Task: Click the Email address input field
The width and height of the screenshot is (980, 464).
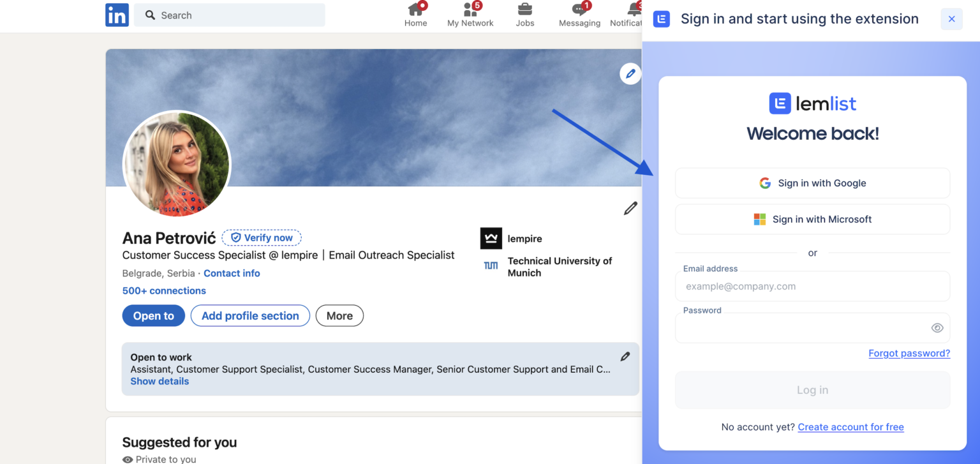Action: coord(812,286)
